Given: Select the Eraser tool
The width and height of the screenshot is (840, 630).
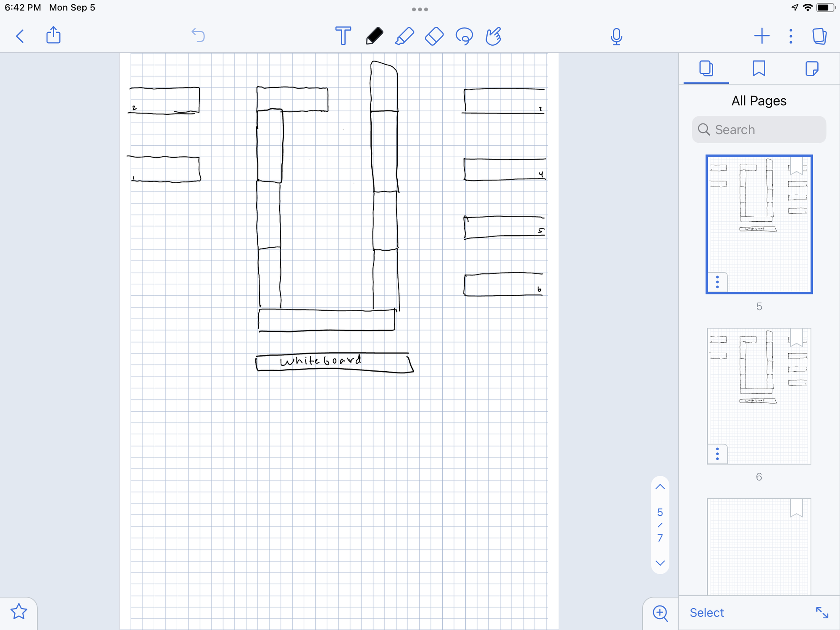Looking at the screenshot, I should tap(434, 36).
